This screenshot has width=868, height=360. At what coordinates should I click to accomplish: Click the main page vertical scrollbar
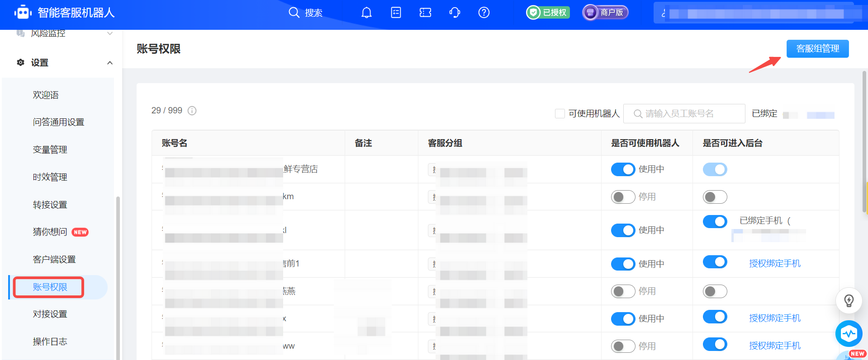click(865, 141)
